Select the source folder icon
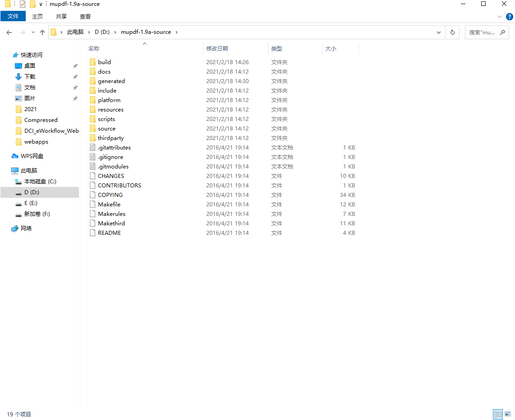 click(93, 129)
